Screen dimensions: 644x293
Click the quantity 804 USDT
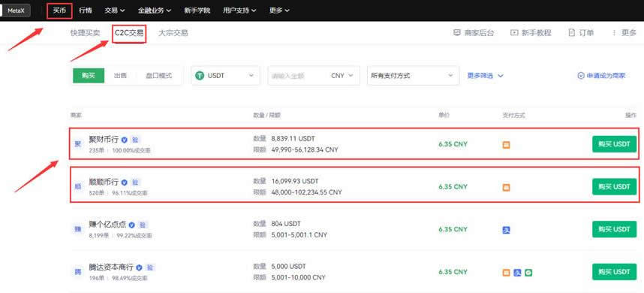(286, 224)
